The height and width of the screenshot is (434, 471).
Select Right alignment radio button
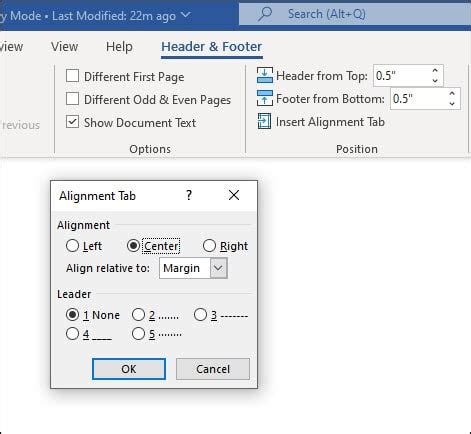point(209,246)
